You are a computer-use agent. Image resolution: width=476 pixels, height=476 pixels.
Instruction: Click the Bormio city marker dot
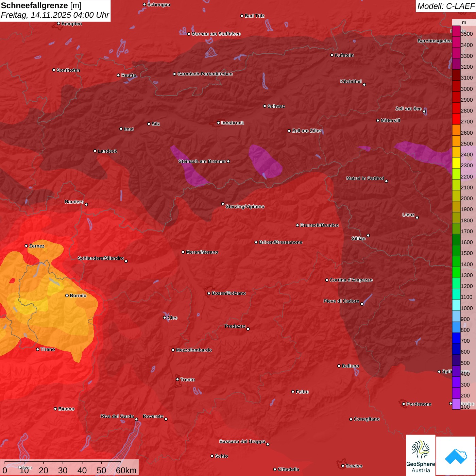[67, 295]
